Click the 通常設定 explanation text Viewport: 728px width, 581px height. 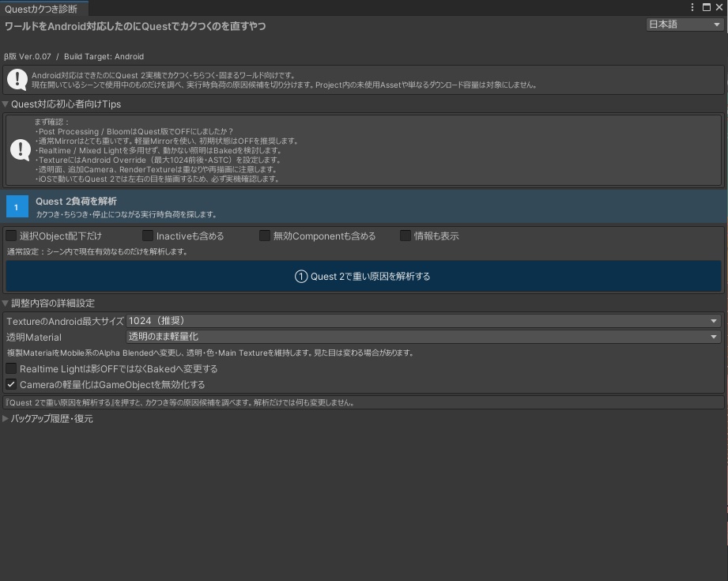pyautogui.click(x=97, y=251)
